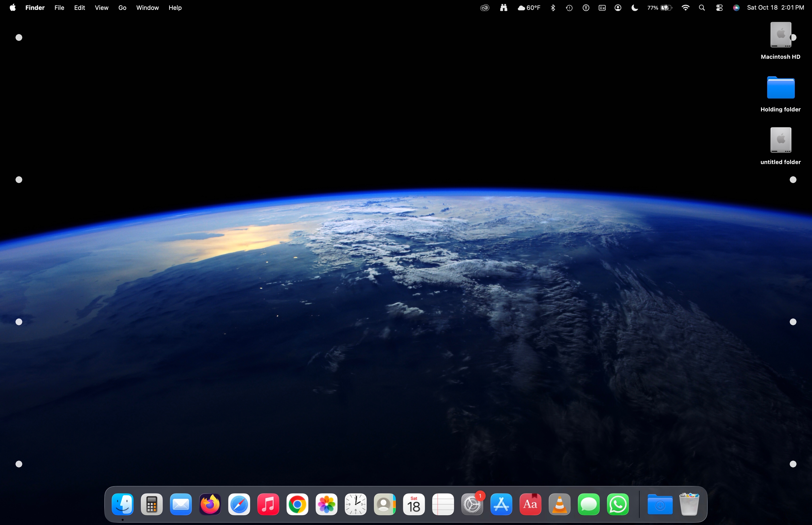This screenshot has width=812, height=525.
Task: Click the 60°F weather status item
Action: (x=529, y=8)
